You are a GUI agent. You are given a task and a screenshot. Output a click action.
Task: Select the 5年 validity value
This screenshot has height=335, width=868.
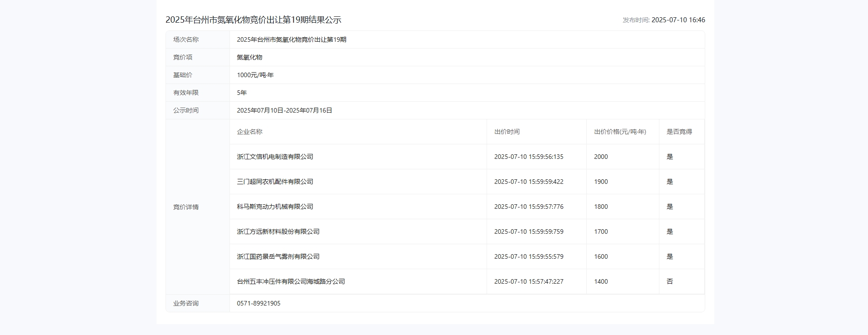point(242,93)
